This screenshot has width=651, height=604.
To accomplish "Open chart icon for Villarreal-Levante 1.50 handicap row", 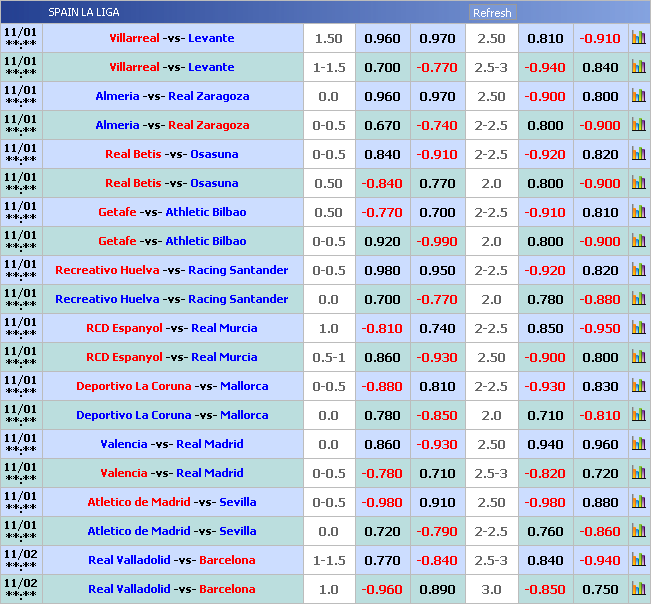I will coord(638,38).
